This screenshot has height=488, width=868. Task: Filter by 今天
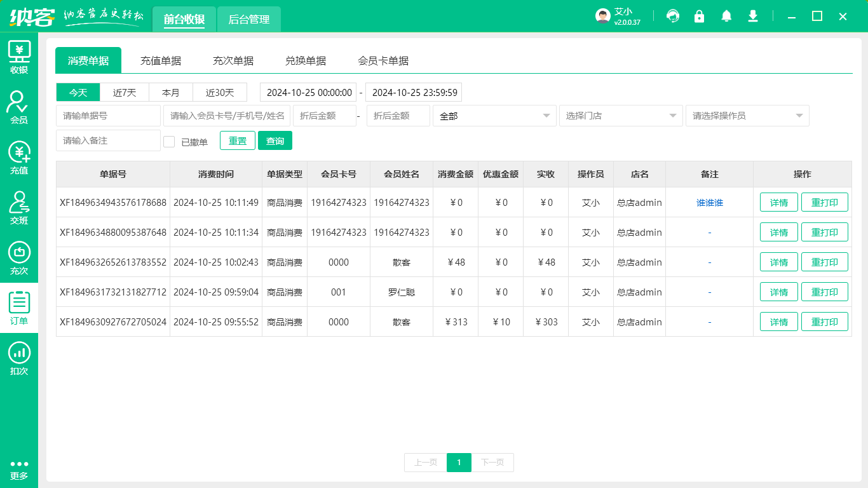[x=78, y=92]
